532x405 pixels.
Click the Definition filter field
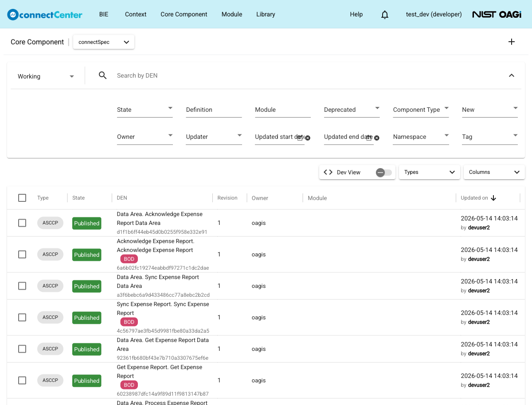click(214, 110)
